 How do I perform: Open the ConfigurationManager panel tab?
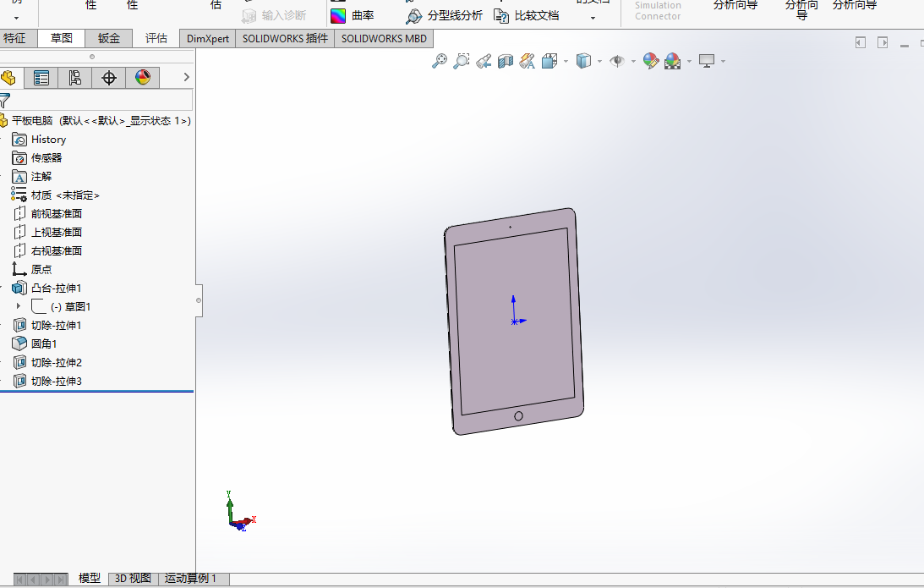pyautogui.click(x=74, y=78)
